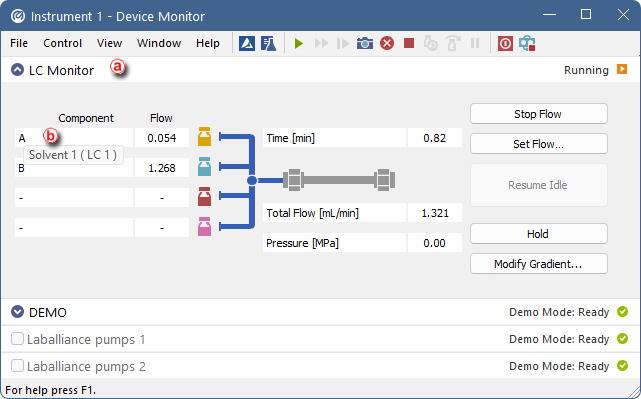Click the Time [min] label
This screenshot has width=641, height=399.
[291, 138]
